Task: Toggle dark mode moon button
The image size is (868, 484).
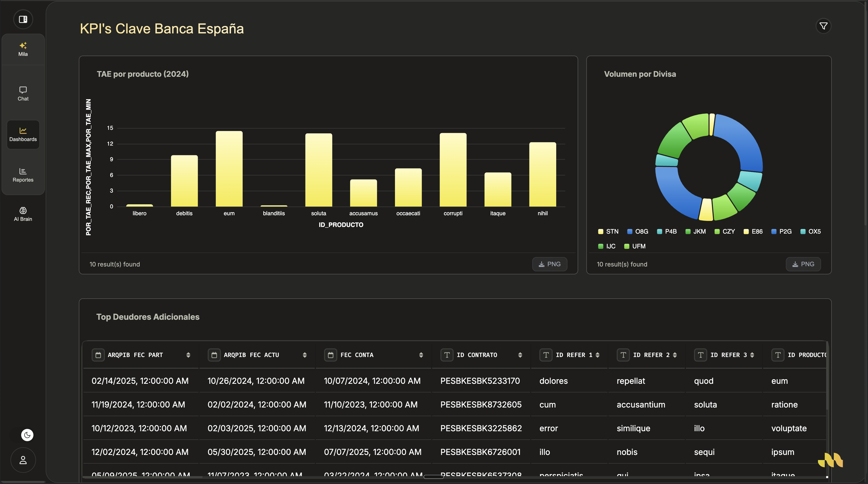Action: [27, 435]
